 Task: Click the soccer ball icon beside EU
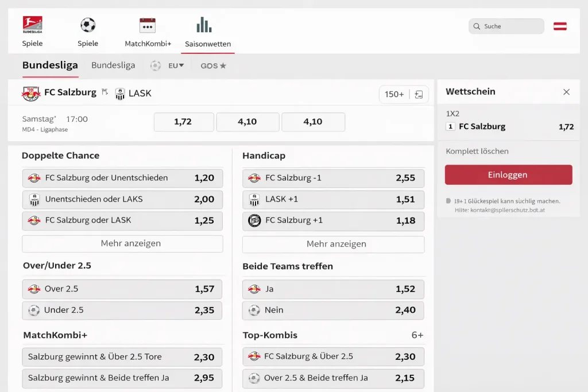(156, 65)
